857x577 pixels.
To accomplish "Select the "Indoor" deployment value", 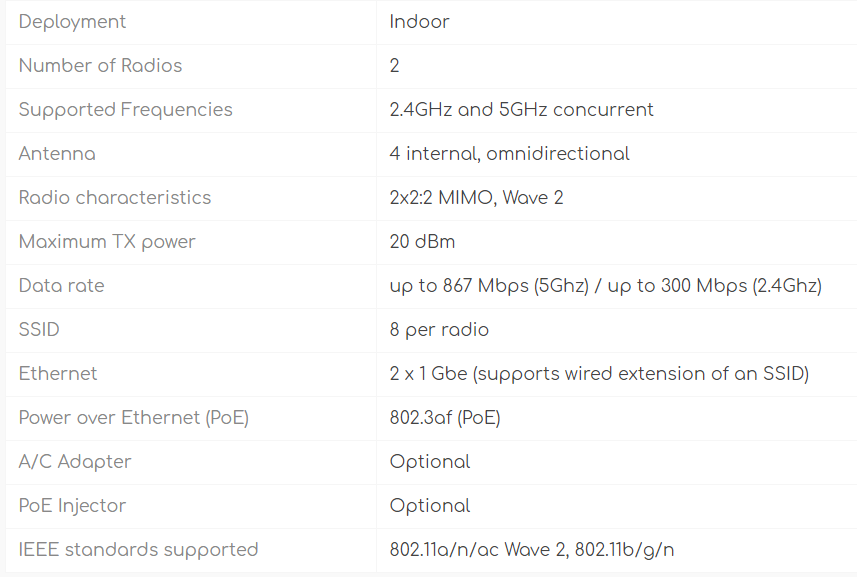I will 419,22.
